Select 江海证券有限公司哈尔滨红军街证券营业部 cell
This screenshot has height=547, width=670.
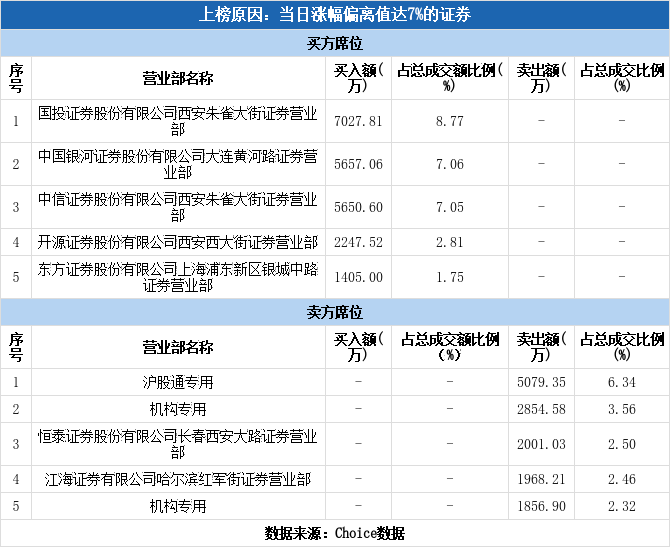pos(178,479)
